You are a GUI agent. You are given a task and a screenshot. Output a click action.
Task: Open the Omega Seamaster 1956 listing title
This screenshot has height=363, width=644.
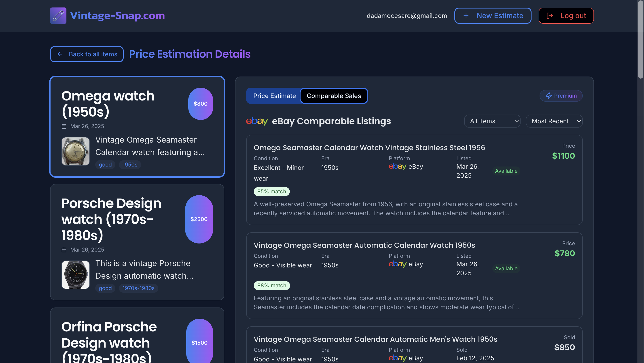point(369,148)
